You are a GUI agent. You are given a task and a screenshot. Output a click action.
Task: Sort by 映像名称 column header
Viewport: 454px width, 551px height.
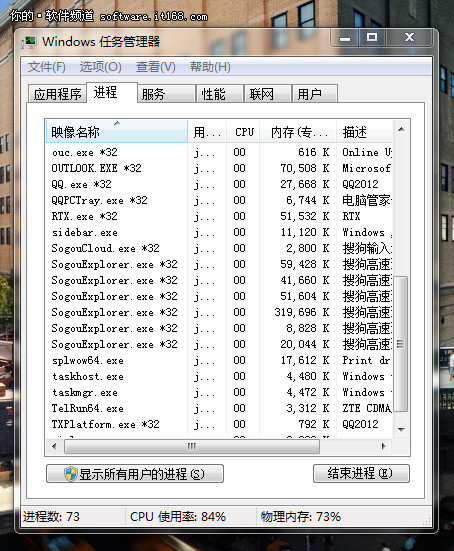tap(117, 131)
